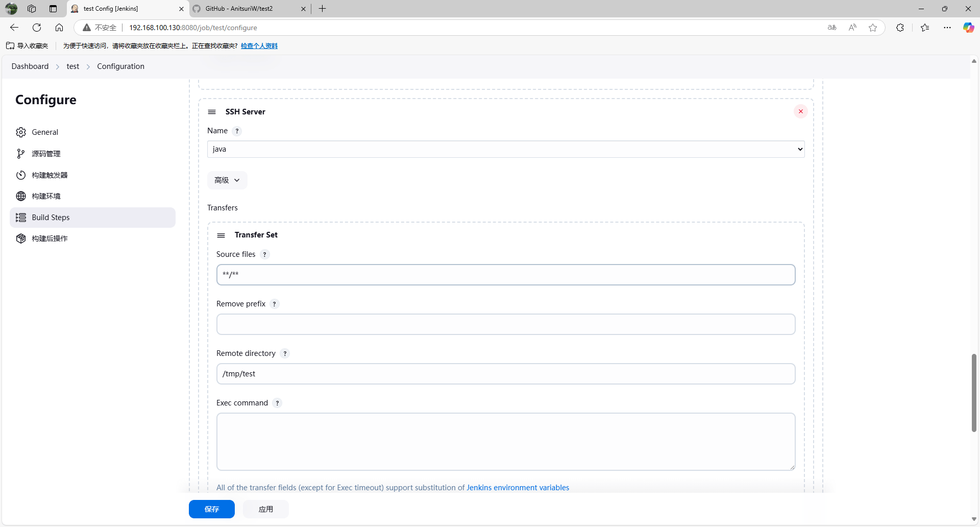This screenshot has width=980, height=527.
Task: Click the Transfer Set drag handle icon
Action: click(x=221, y=235)
